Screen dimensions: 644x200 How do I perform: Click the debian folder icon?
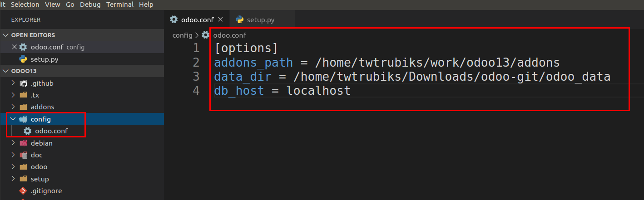[23, 143]
